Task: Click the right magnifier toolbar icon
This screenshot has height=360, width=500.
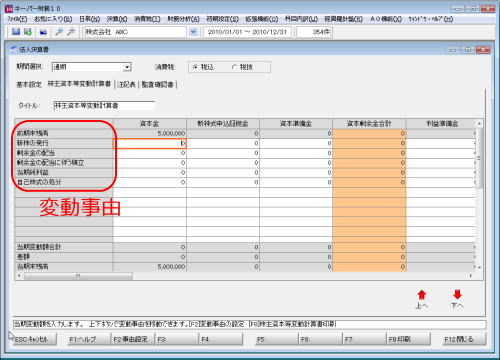Action: pos(71,32)
